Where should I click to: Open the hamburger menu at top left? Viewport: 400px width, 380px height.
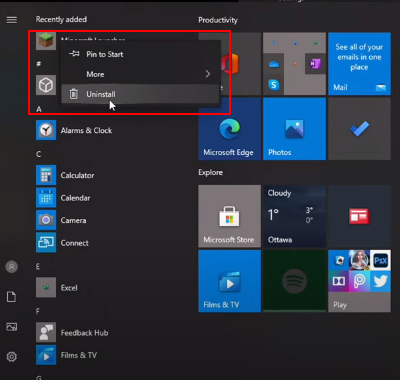[12, 20]
